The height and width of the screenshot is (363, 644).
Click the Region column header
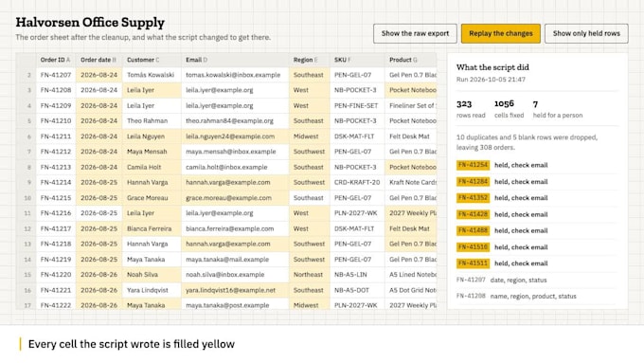click(310, 60)
